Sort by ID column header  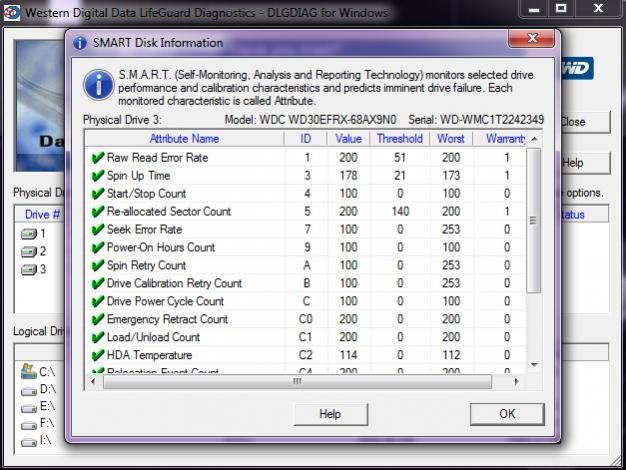coord(305,139)
